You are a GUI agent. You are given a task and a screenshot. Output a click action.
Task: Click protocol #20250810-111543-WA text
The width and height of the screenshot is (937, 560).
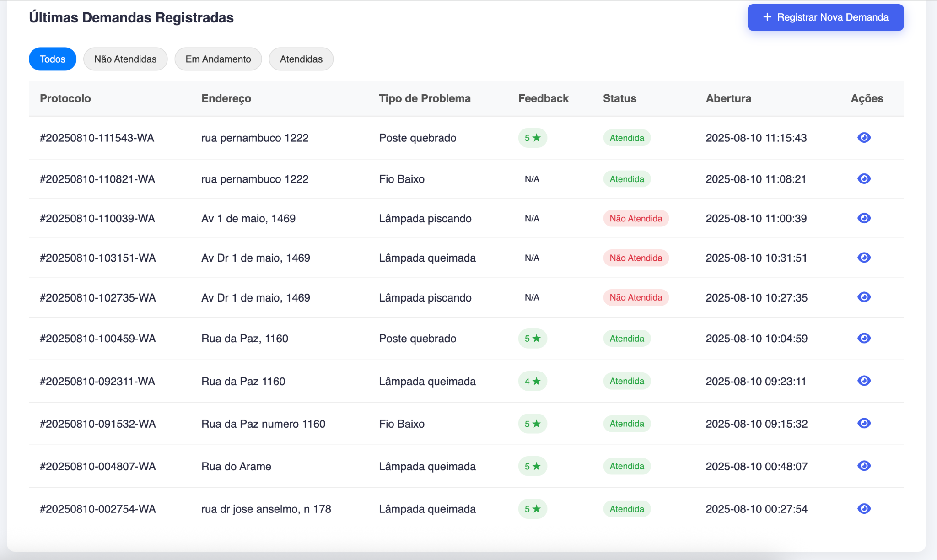pos(97,138)
